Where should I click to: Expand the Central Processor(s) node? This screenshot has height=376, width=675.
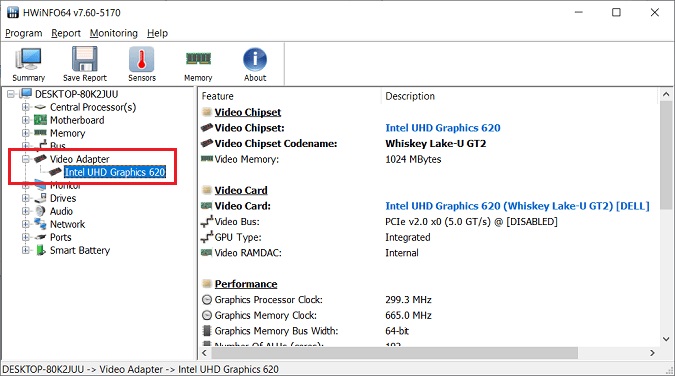coord(26,107)
